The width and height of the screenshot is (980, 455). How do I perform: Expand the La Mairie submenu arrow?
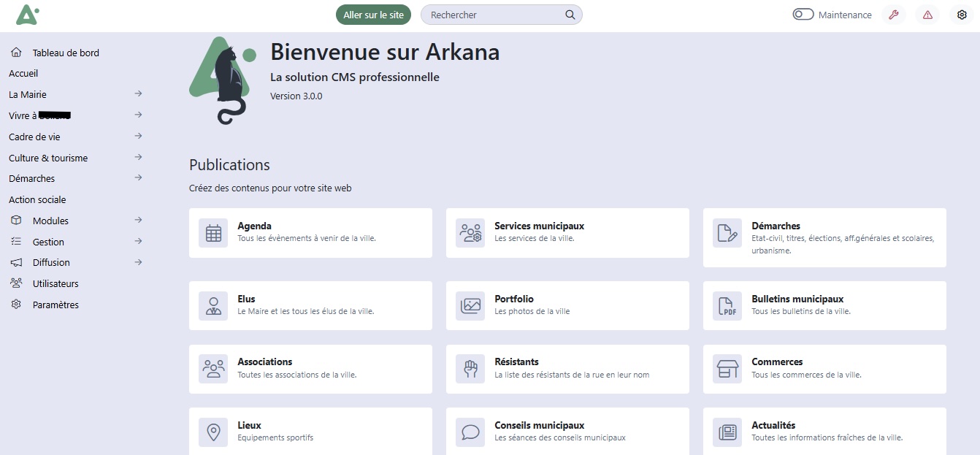[x=138, y=94]
